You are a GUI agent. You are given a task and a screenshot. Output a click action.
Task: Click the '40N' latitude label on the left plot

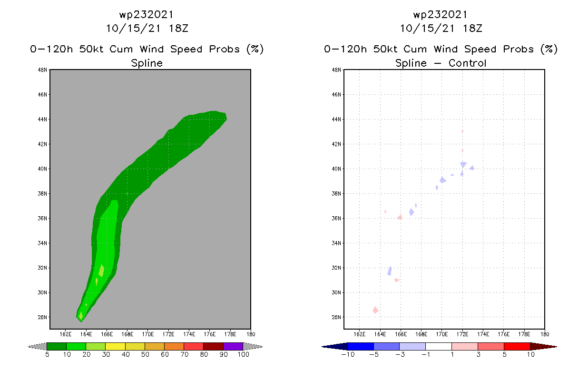pyautogui.click(x=43, y=169)
